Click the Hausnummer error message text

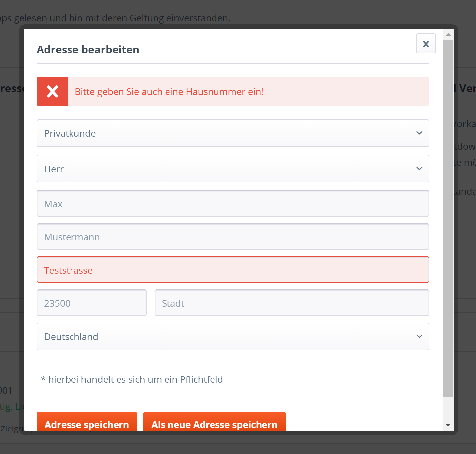tap(169, 92)
